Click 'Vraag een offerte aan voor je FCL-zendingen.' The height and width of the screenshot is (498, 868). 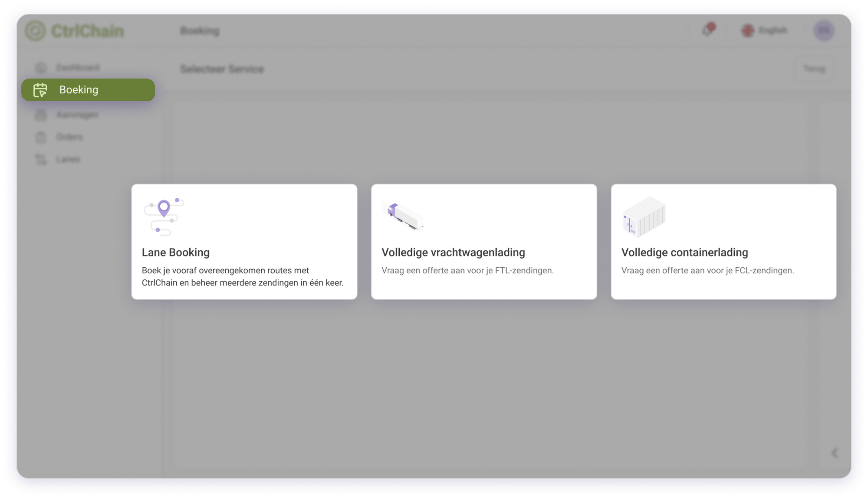point(707,270)
